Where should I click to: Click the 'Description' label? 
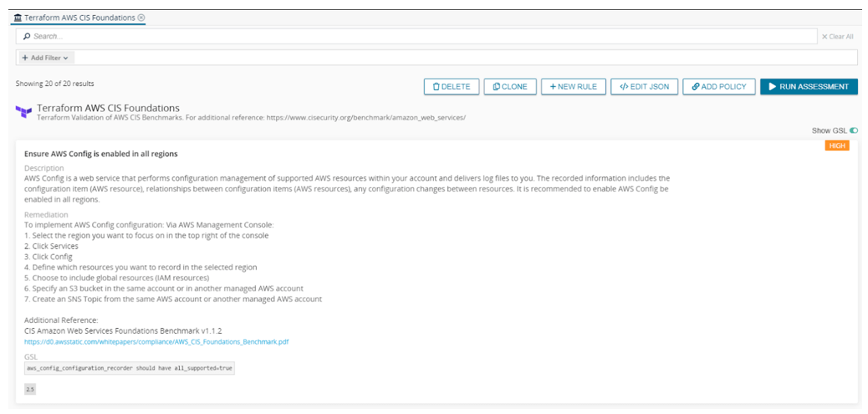[x=44, y=168]
